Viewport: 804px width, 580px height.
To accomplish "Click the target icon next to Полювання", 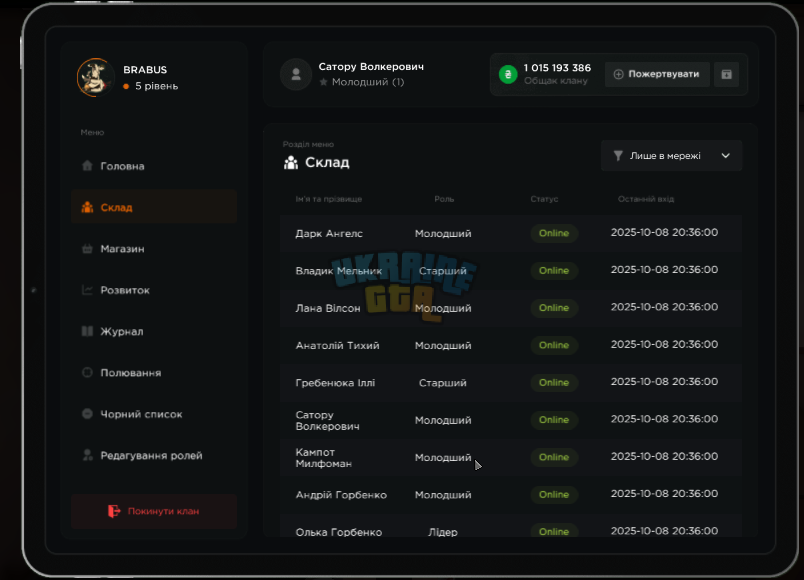I will tap(87, 372).
